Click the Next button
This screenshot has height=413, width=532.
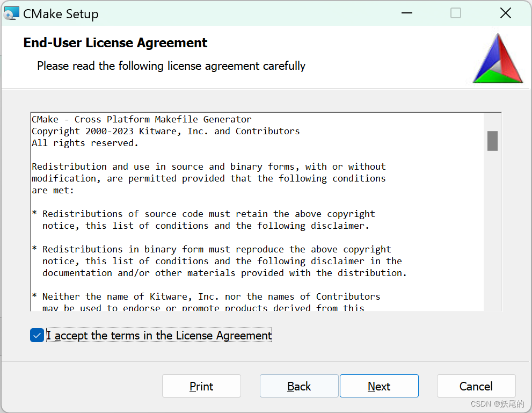coord(379,386)
